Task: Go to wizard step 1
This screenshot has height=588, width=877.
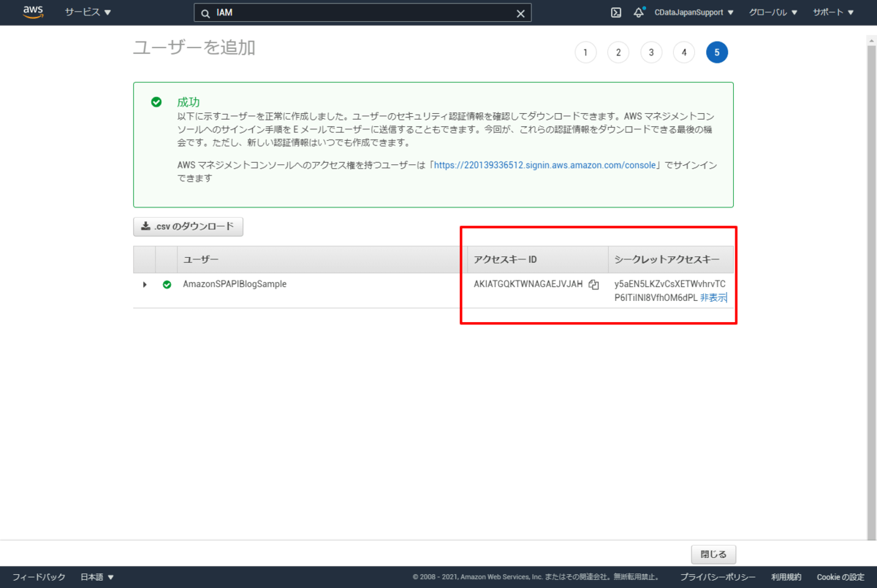Action: tap(585, 52)
